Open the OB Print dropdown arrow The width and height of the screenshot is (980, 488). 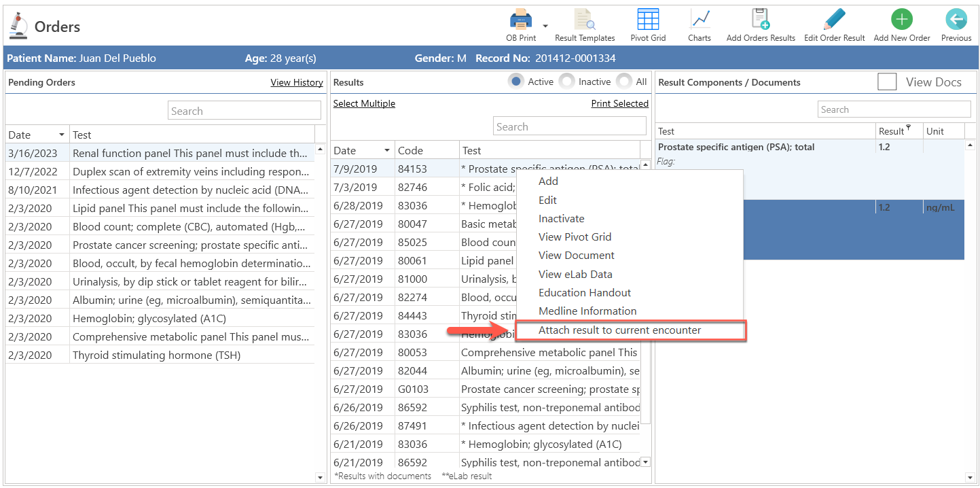pos(545,26)
